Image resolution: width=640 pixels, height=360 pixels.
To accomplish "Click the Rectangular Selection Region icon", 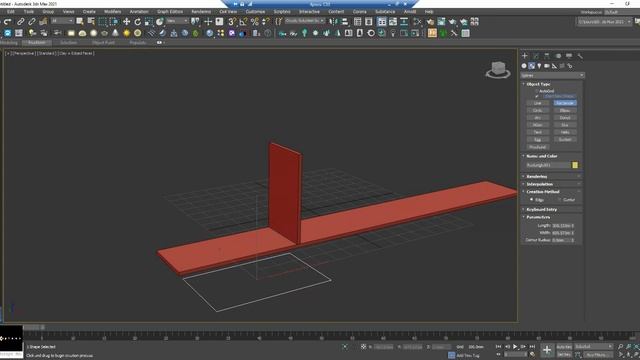I will point(102,22).
